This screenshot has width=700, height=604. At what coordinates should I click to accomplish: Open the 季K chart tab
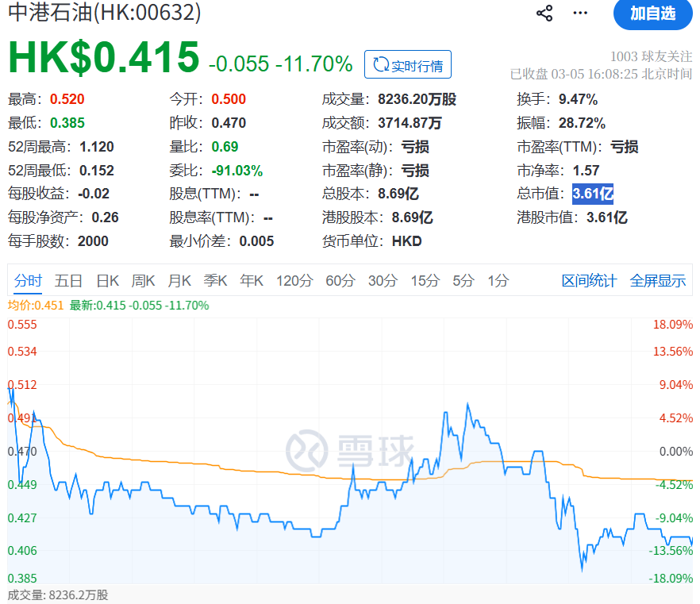215,280
